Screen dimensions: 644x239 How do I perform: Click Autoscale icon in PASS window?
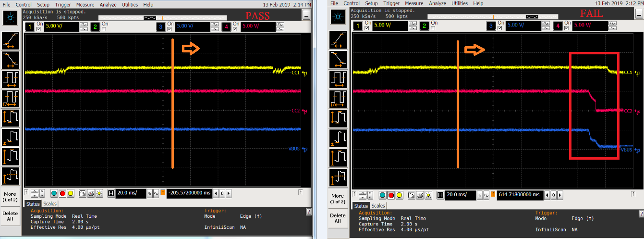tap(82, 193)
